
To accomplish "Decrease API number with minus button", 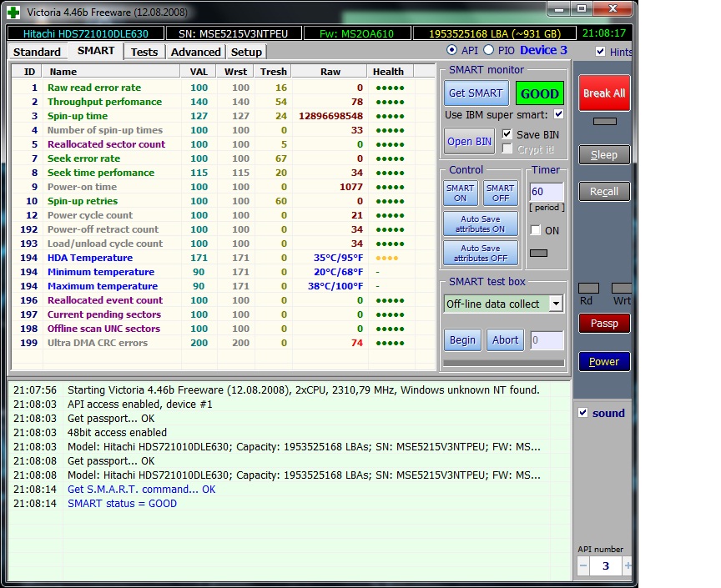I will tap(583, 565).
